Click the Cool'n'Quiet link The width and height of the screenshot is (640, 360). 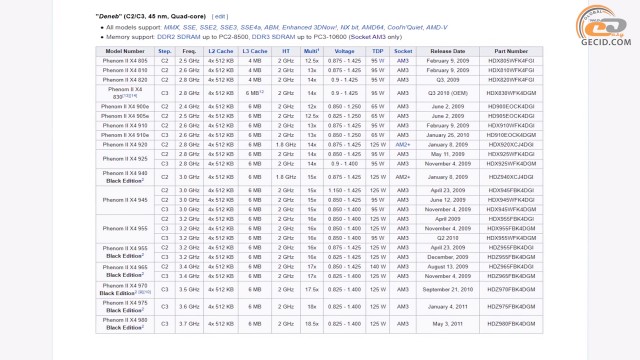click(x=405, y=27)
